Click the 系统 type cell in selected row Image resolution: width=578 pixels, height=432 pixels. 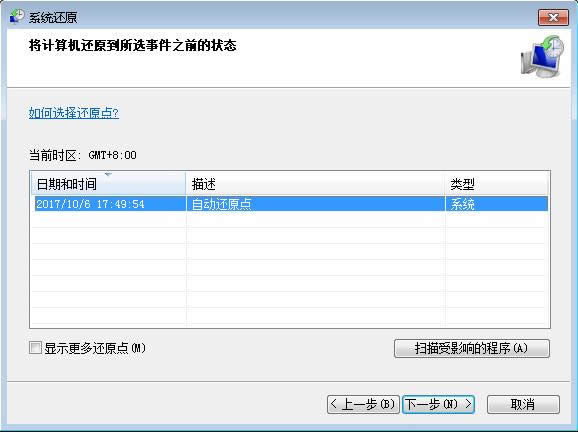[462, 204]
